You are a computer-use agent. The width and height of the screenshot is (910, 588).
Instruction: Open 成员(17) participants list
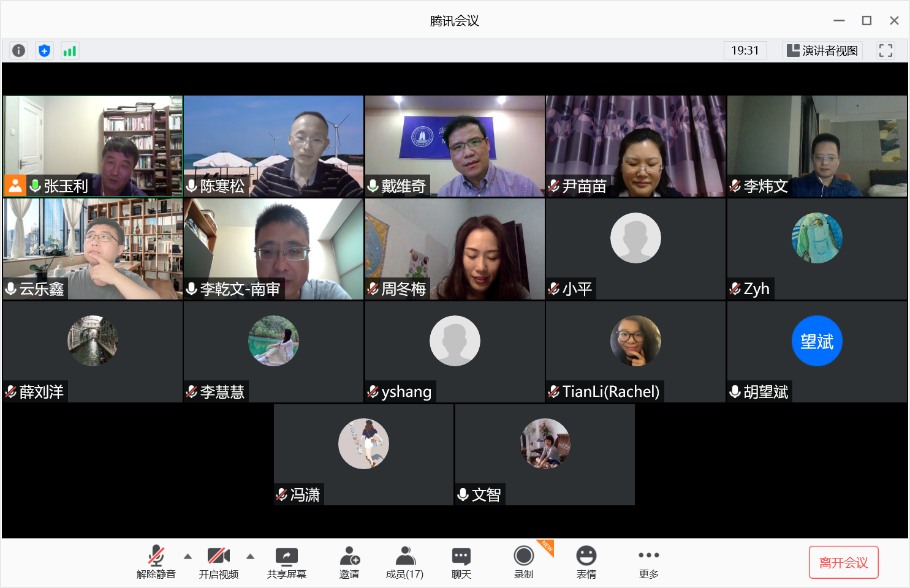point(404,562)
